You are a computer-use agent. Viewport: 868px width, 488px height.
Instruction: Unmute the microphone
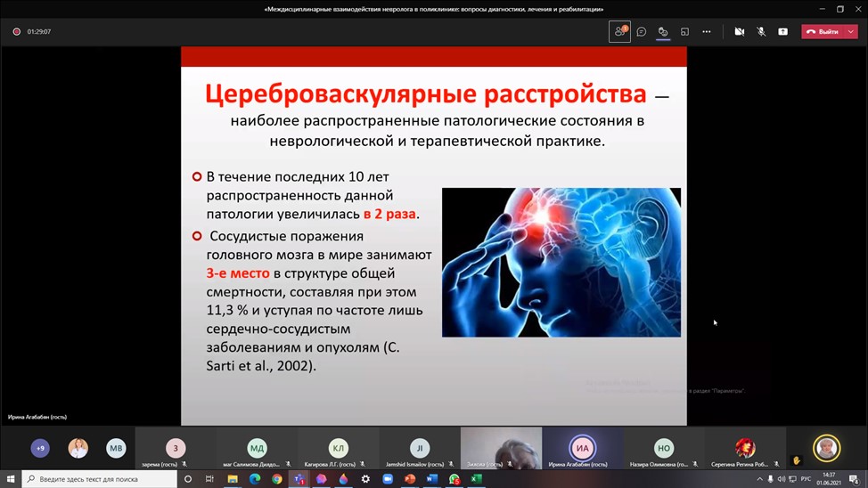click(761, 31)
